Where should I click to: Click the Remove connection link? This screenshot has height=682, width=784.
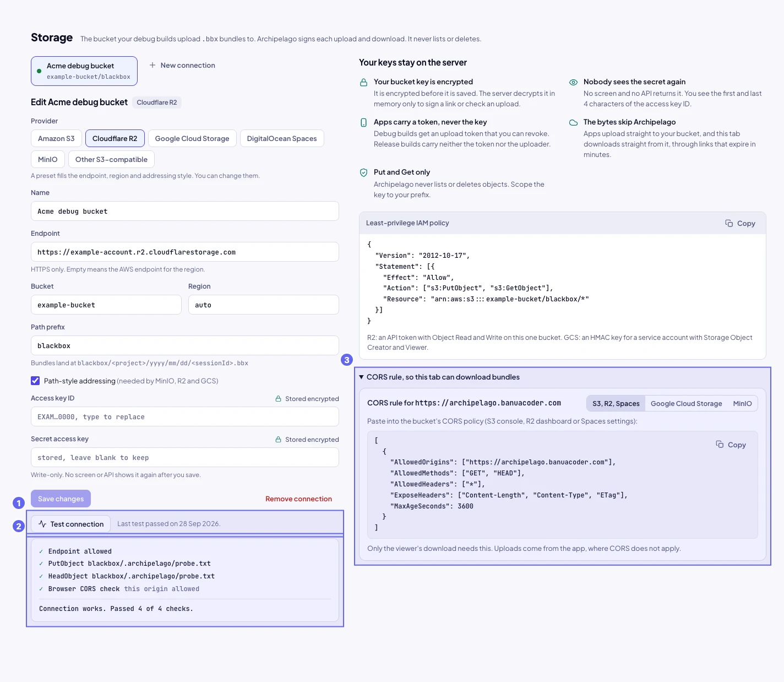(298, 499)
